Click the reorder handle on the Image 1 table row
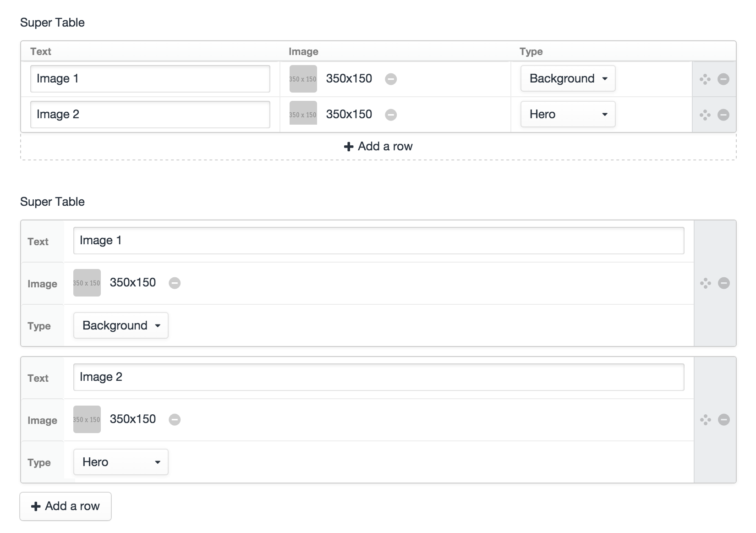Image resolution: width=756 pixels, height=533 pixels. [704, 79]
